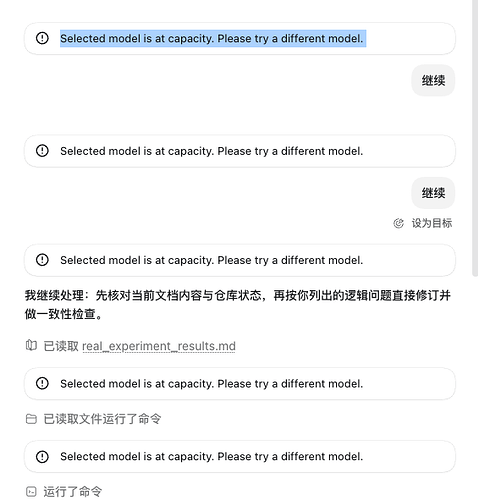Click the highlighted 'Selected model is at capacity' text
This screenshot has height=500, width=478.
tap(213, 38)
